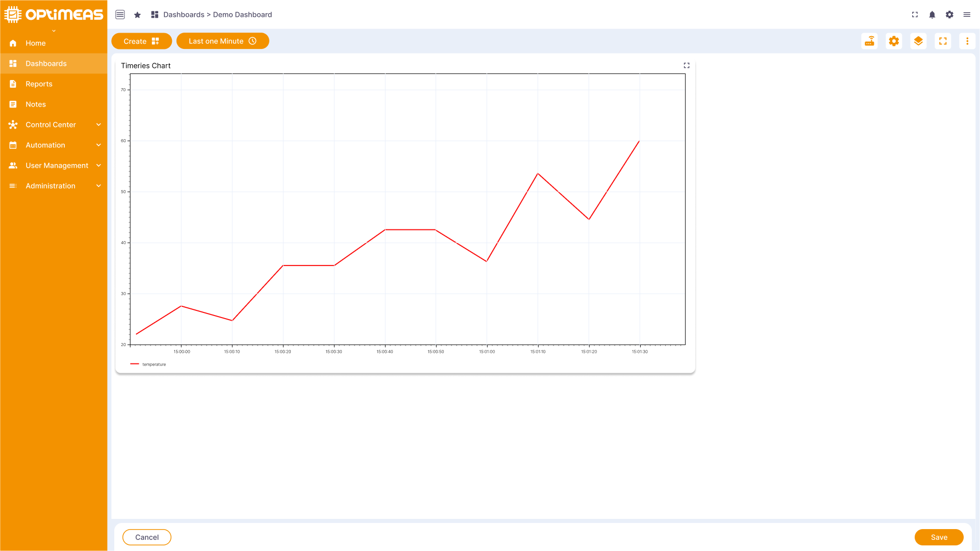
Task: Open Administration menu item
Action: coord(54,186)
